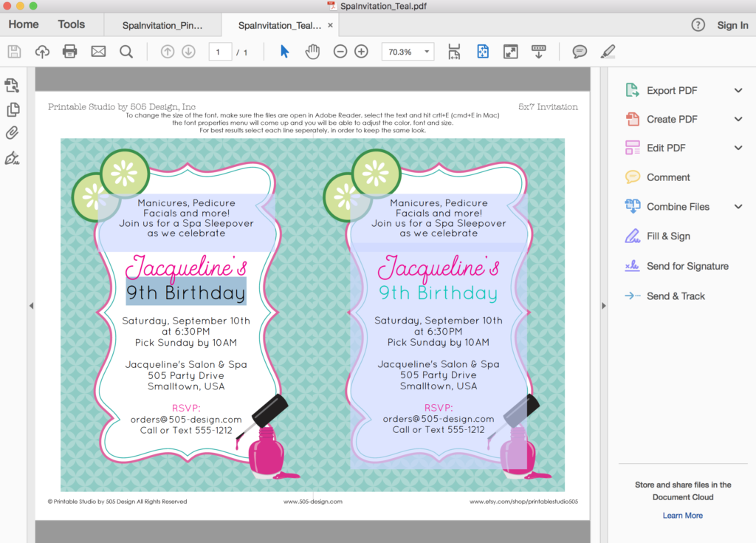
Task: Open the zoom level dropdown showing 70.3%
Action: click(x=408, y=51)
